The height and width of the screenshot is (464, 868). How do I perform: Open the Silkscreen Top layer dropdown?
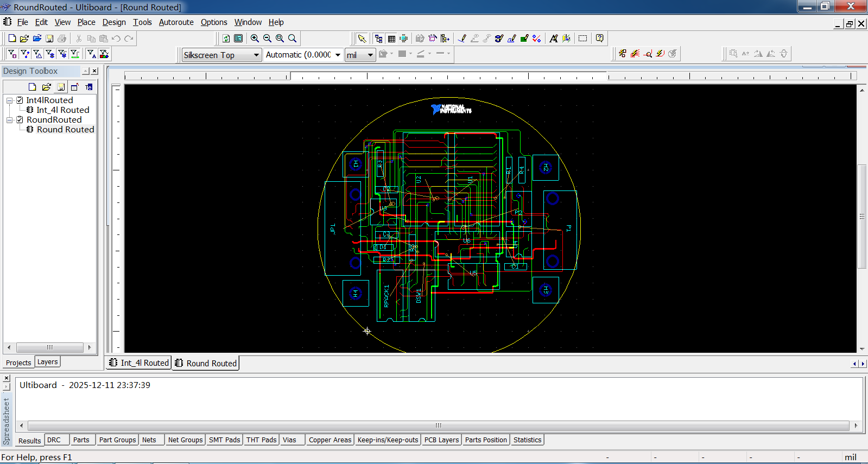(256, 55)
